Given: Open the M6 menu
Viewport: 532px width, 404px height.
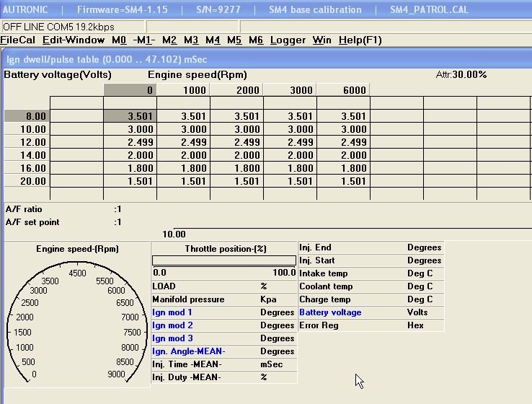Looking at the screenshot, I should 256,40.
